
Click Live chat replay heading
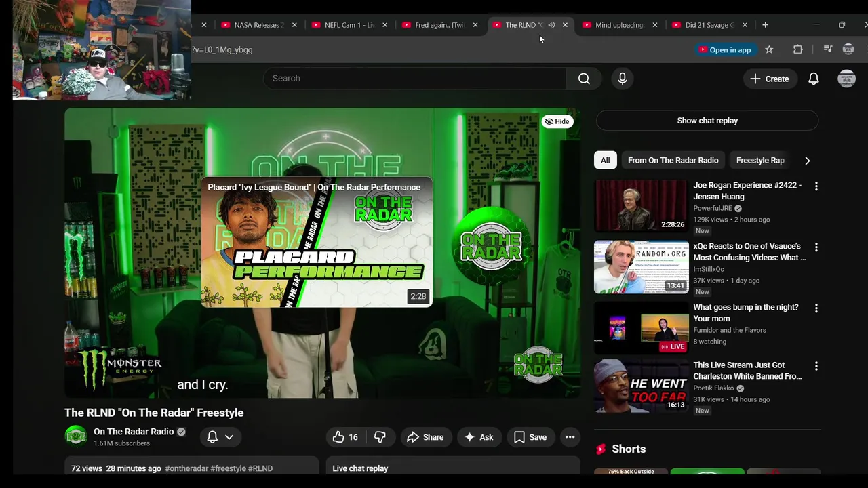pos(360,468)
